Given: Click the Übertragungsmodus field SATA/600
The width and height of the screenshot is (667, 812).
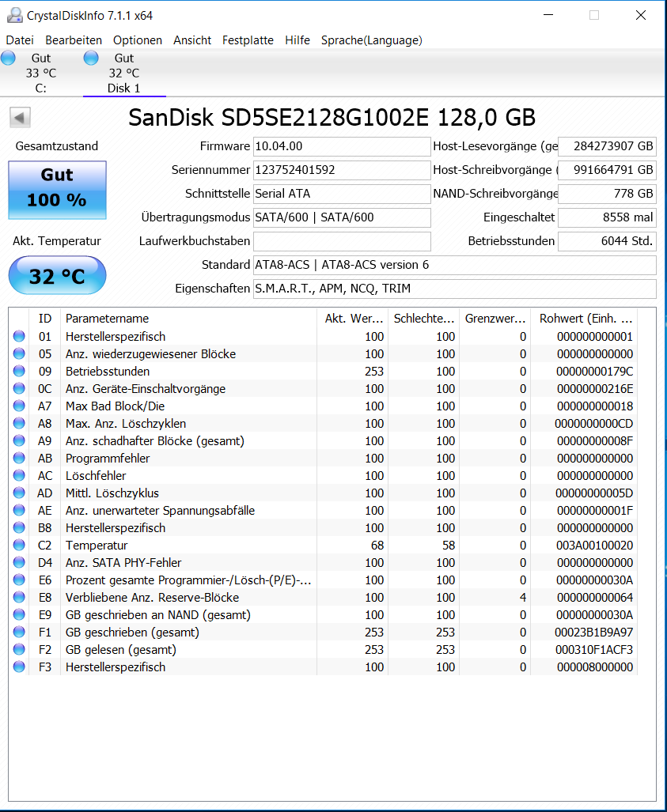Looking at the screenshot, I should point(342,217).
